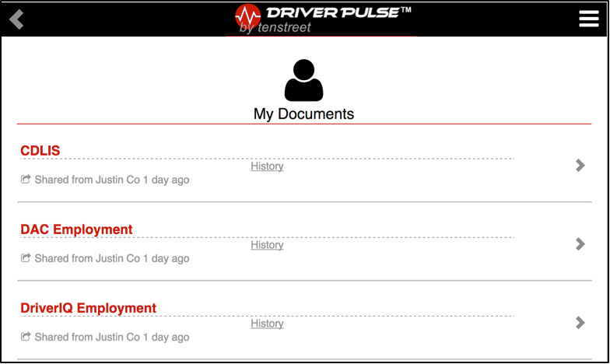Open the hamburger menu icon
The image size is (610, 364).
click(588, 19)
